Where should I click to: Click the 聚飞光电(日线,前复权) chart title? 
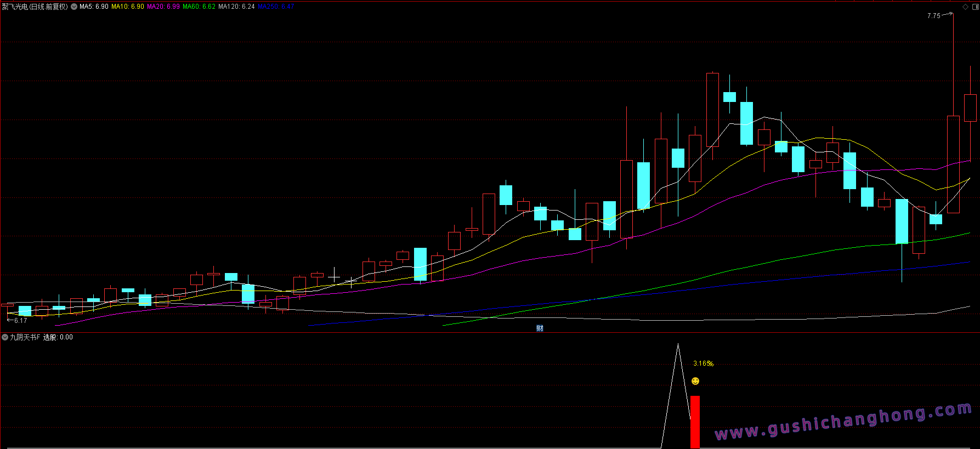[x=35, y=7]
